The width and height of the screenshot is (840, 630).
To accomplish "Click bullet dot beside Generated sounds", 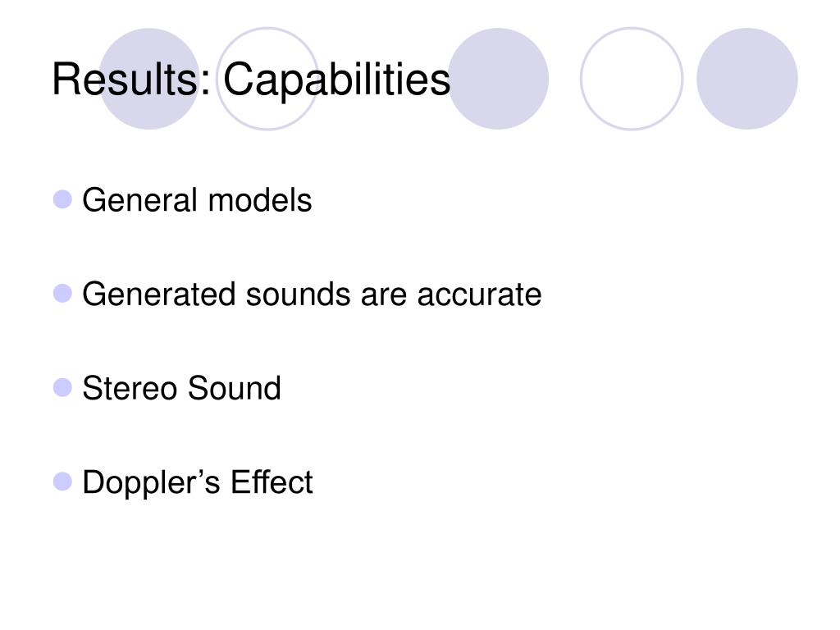I will (x=62, y=294).
